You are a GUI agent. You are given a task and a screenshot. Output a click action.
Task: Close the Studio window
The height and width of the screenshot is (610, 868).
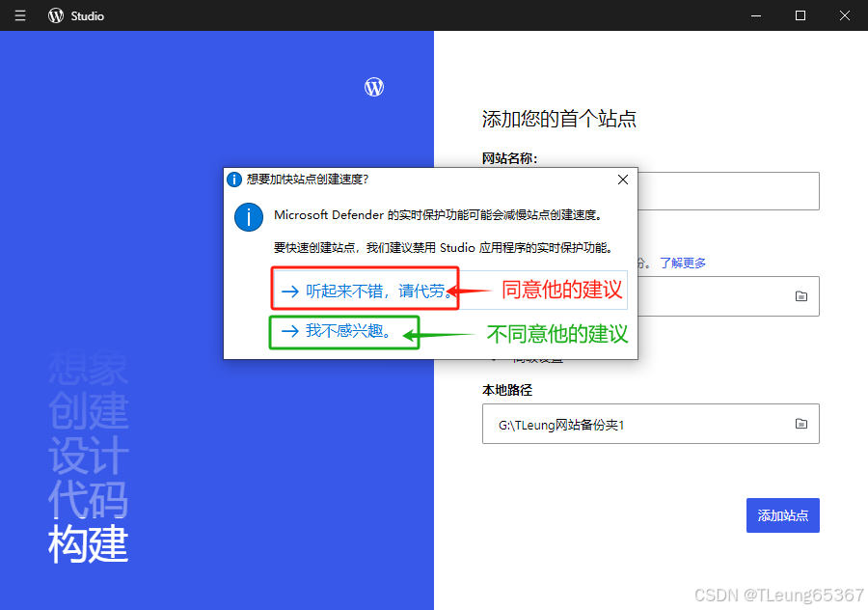click(x=844, y=15)
